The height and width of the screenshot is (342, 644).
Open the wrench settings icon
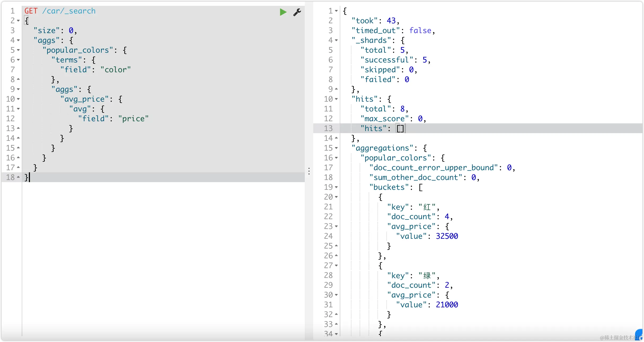[297, 12]
